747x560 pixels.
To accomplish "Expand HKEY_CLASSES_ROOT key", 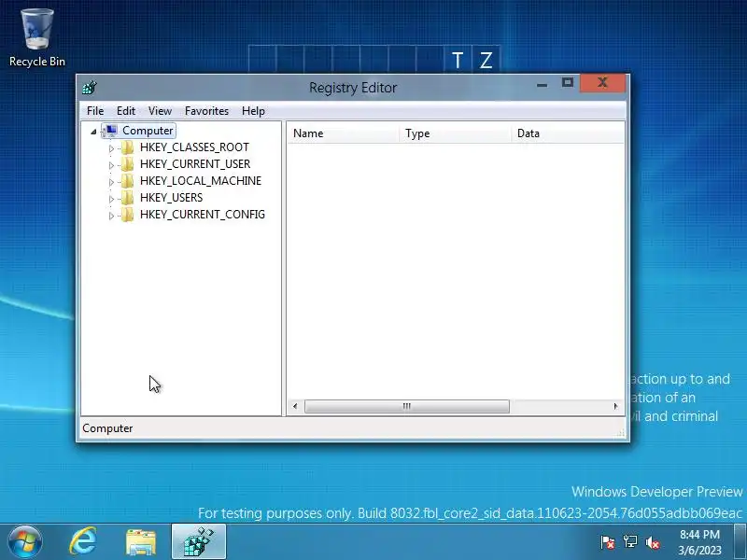I will point(111,148).
